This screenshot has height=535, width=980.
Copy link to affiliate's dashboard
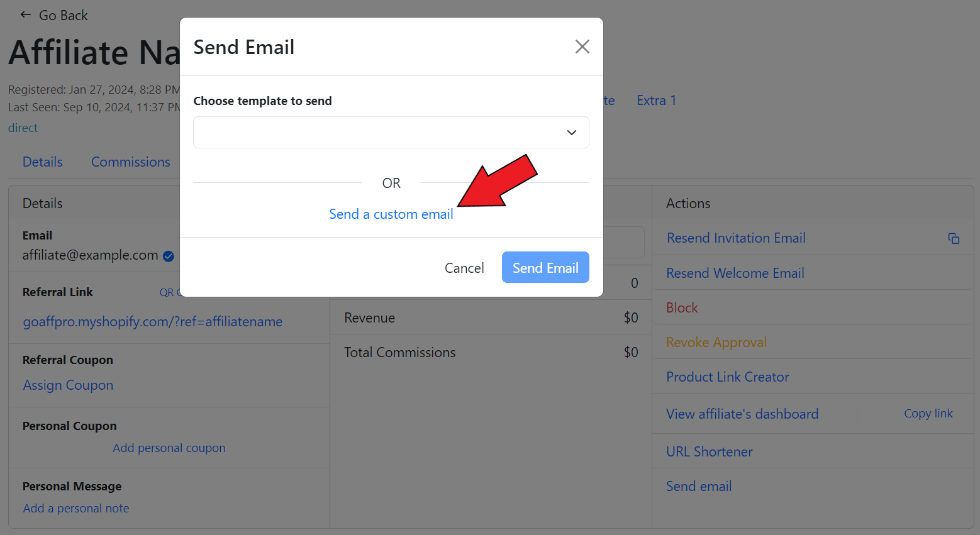[928, 414]
